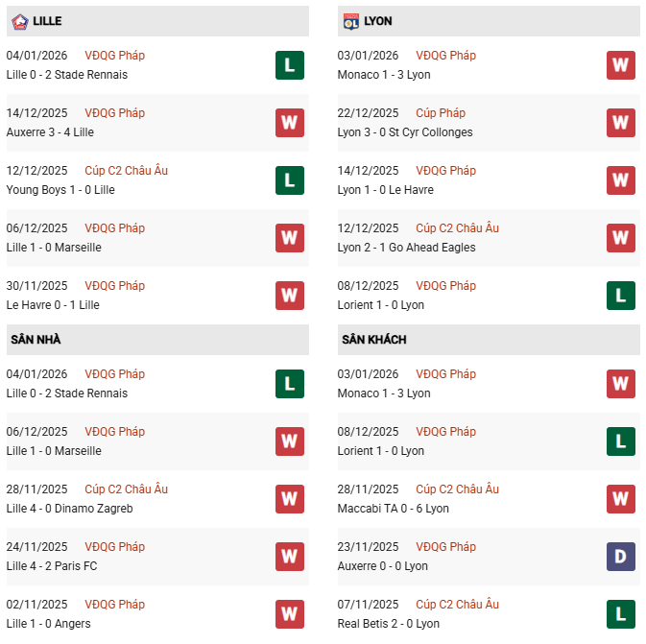The height and width of the screenshot is (644, 646).
Task: Click the L badge for Lorient-Lyon 08/12/2025 in the LYON section
Action: point(621,296)
